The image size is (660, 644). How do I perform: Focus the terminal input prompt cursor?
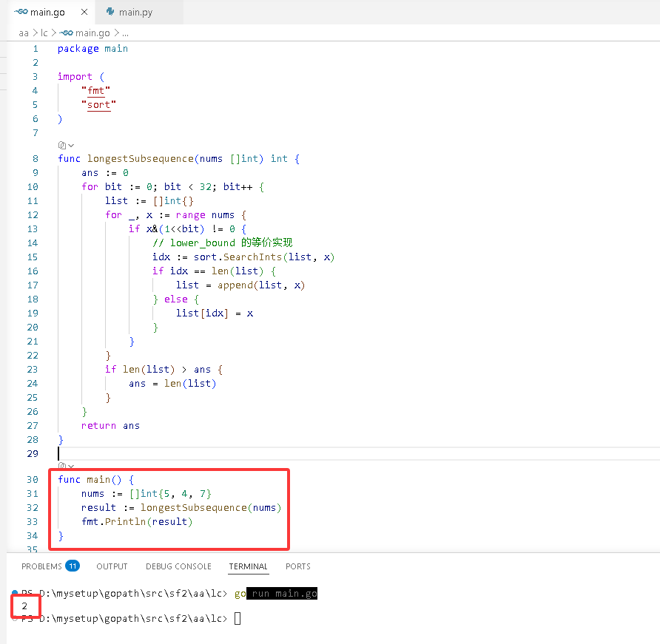238,618
